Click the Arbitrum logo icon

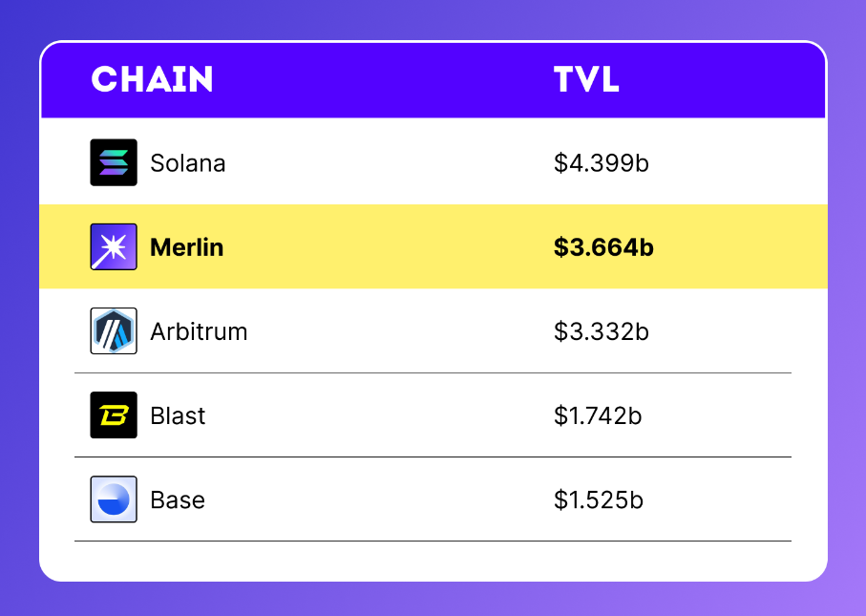114,331
